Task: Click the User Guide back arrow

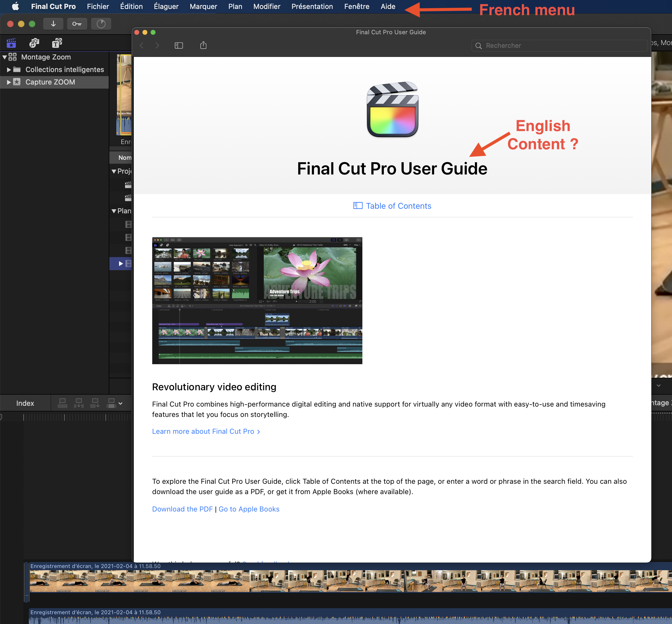Action: tap(142, 45)
